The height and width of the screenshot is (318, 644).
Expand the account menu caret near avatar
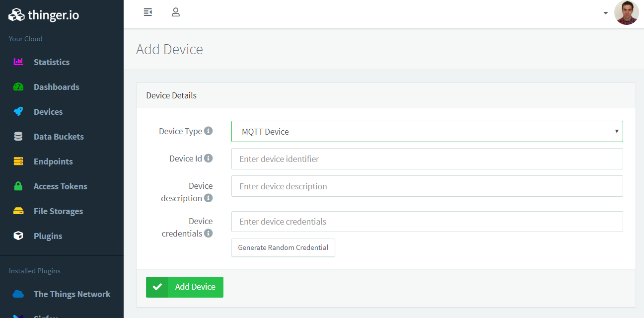(x=605, y=13)
